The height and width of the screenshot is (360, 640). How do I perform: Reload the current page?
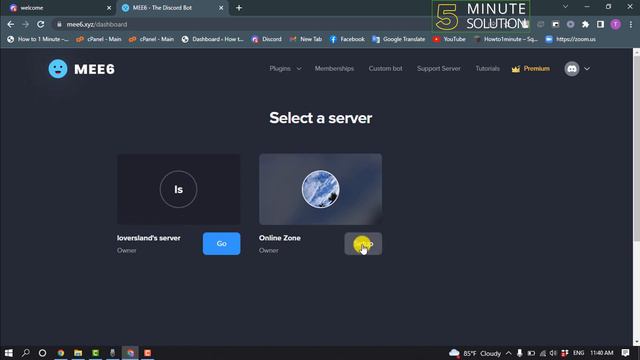[40, 24]
